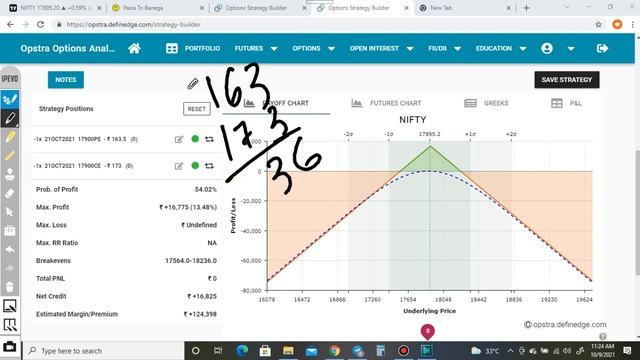The height and width of the screenshot is (360, 640).
Task: Open Calculator from taskbar
Action: pos(380,351)
